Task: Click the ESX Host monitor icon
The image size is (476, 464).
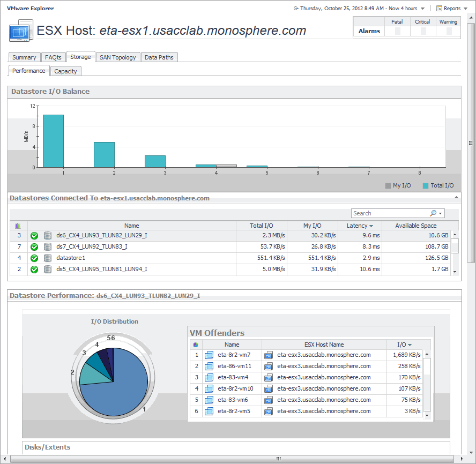Action: click(x=21, y=31)
